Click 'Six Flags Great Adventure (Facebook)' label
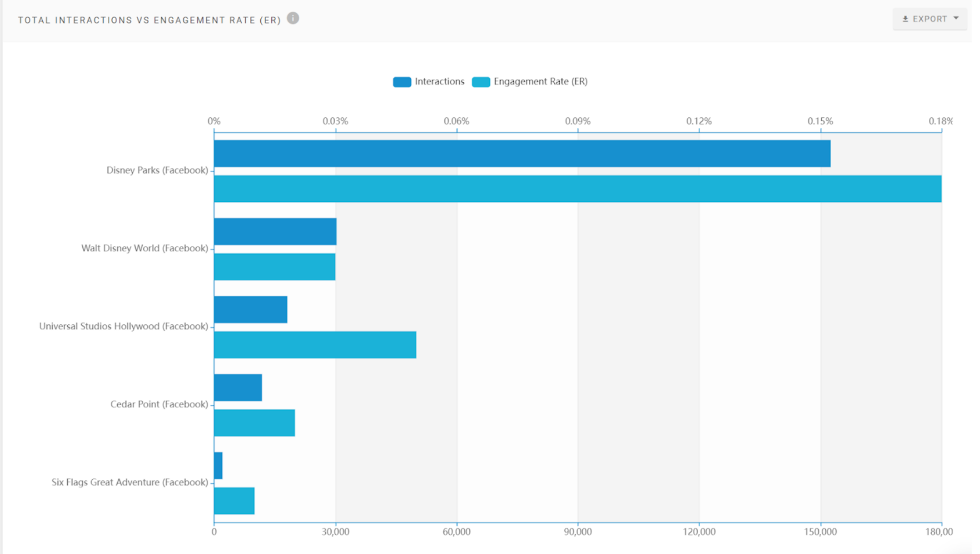This screenshot has width=980, height=554. click(130, 482)
